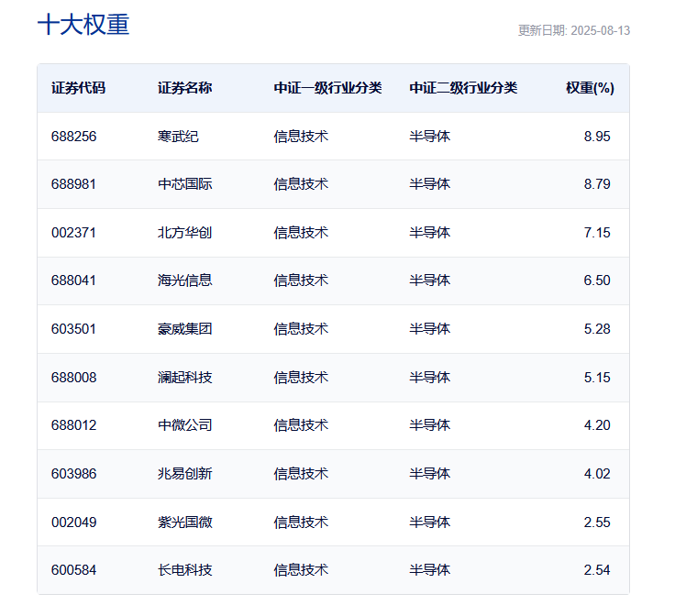Viewport: 675px width, 616px height.
Task: Select the 中证二级行业分类 column header
Action: pos(463,88)
